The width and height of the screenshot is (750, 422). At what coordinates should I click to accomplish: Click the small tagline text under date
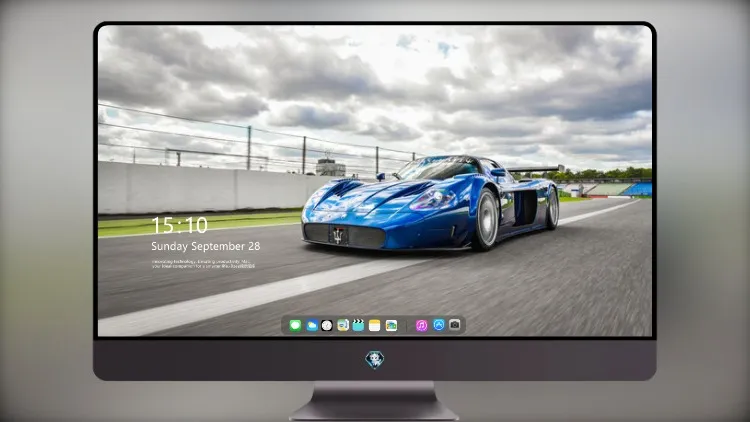[203, 264]
